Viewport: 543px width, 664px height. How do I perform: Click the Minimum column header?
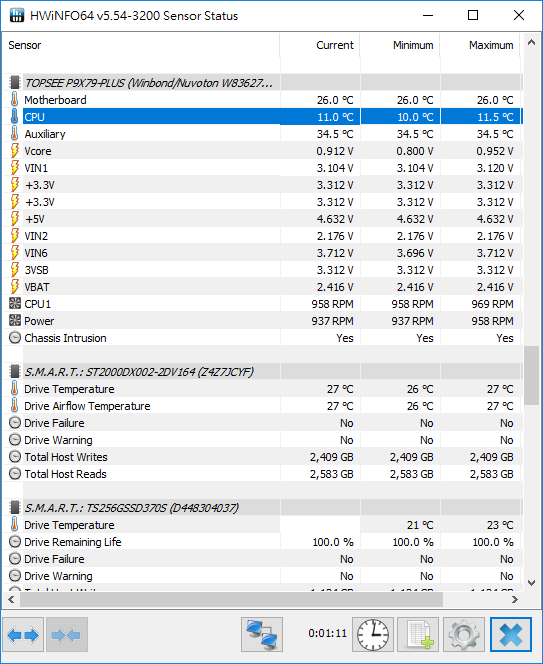[x=400, y=45]
